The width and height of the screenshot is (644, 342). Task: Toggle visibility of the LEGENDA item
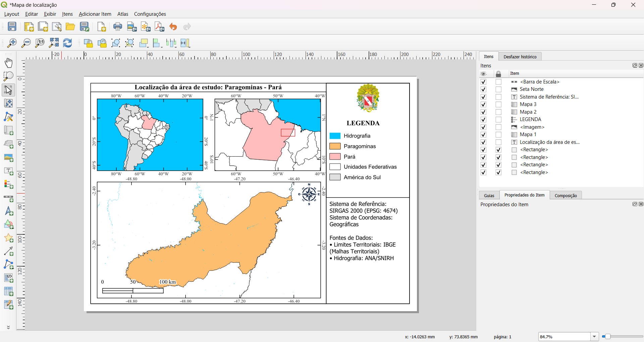[x=483, y=119]
